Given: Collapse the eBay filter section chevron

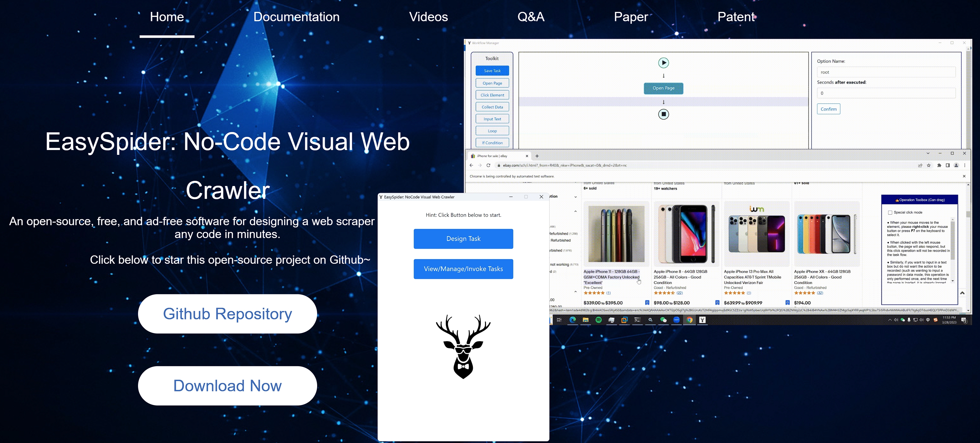Looking at the screenshot, I should (575, 211).
